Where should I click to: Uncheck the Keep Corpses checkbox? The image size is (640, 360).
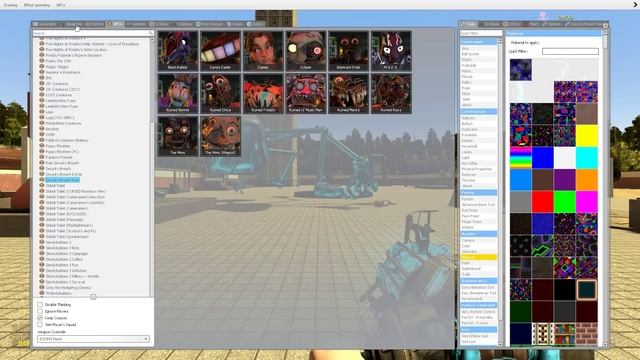tap(40, 318)
